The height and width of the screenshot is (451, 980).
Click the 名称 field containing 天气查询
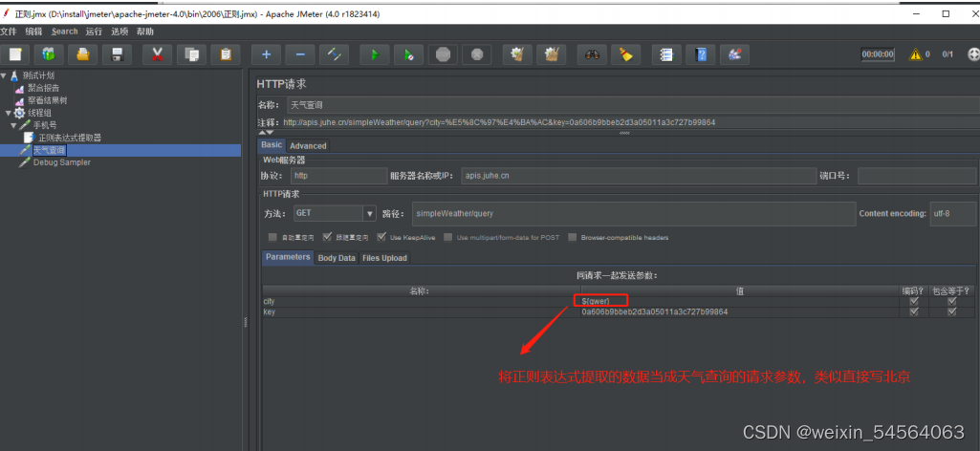632,105
